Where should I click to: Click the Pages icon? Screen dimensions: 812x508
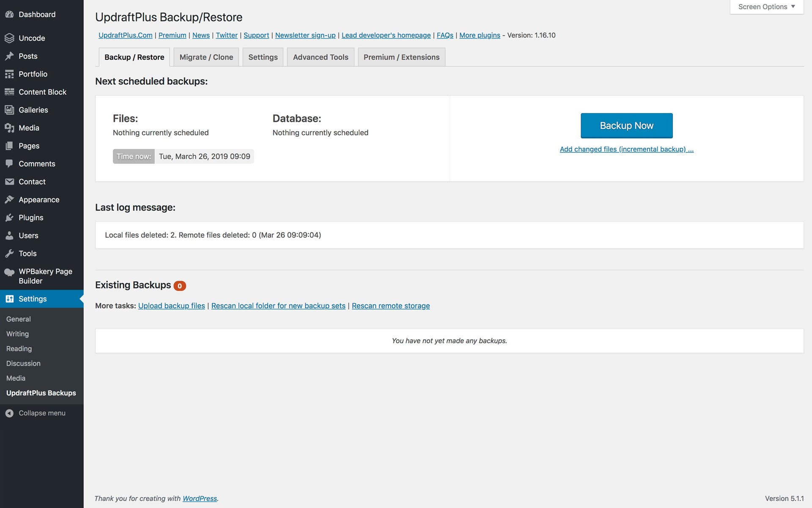tap(9, 146)
